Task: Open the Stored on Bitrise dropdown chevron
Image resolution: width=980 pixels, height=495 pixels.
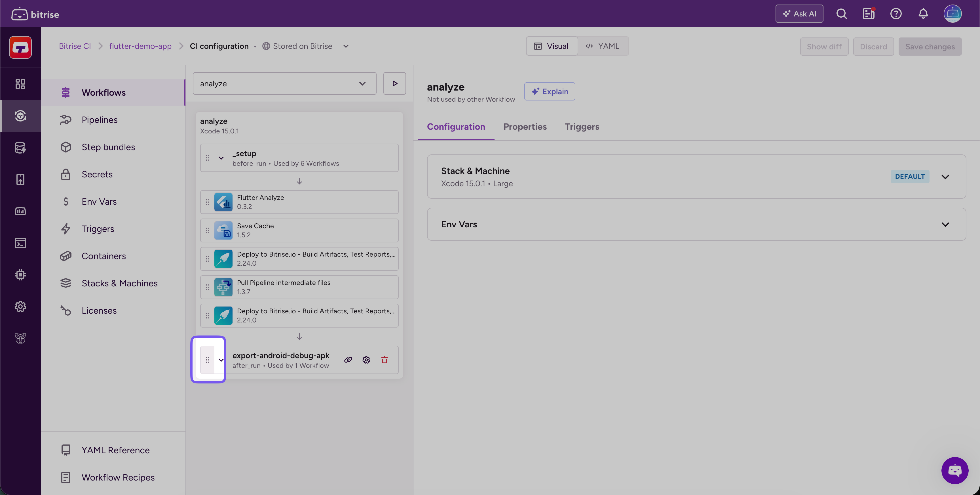Action: pyautogui.click(x=346, y=46)
